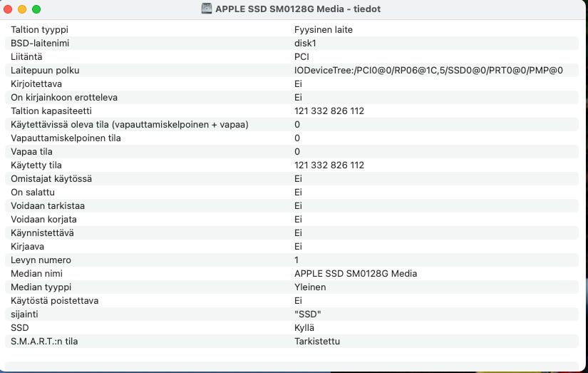Click the IODeviceTree device path value

(428, 71)
